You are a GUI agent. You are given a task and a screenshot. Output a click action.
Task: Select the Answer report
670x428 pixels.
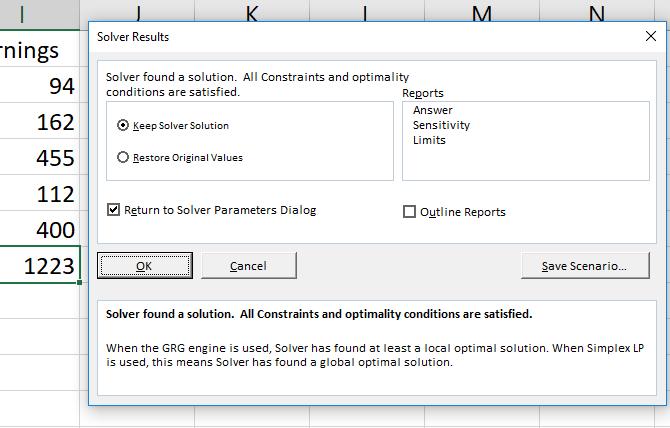432,110
